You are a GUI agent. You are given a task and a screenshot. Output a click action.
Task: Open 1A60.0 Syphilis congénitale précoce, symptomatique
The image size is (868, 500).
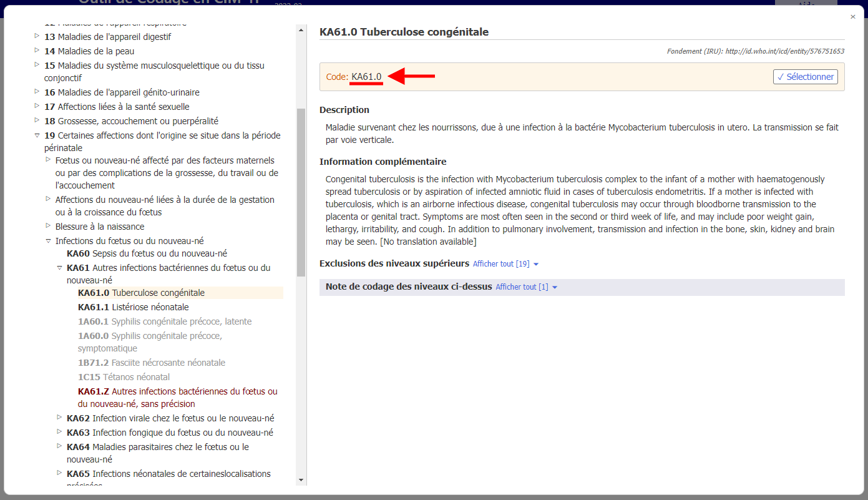(x=150, y=342)
